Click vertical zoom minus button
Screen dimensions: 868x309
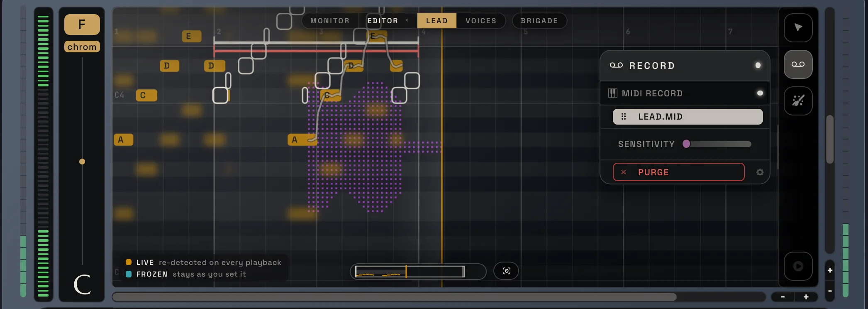click(x=830, y=291)
